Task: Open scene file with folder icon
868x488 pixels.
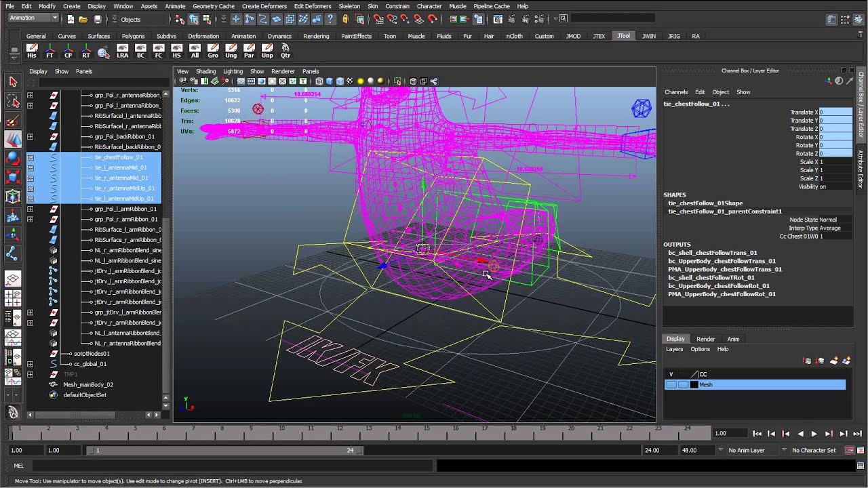Action: (x=83, y=19)
